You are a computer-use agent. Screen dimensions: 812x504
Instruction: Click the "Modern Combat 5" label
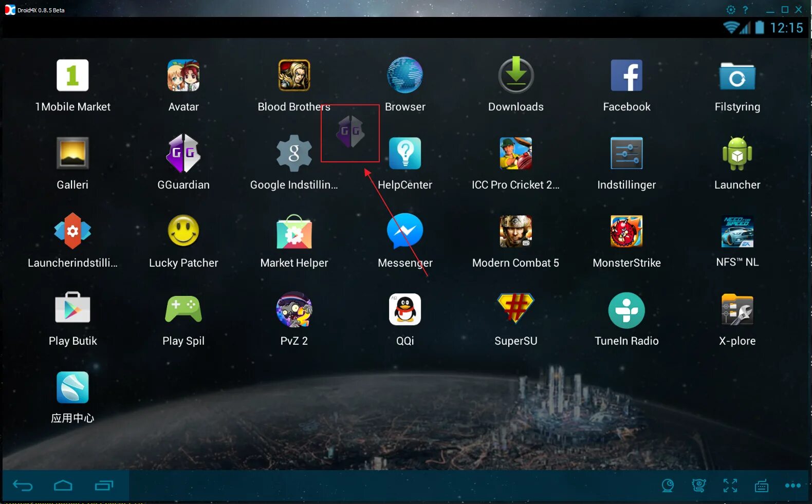click(515, 263)
